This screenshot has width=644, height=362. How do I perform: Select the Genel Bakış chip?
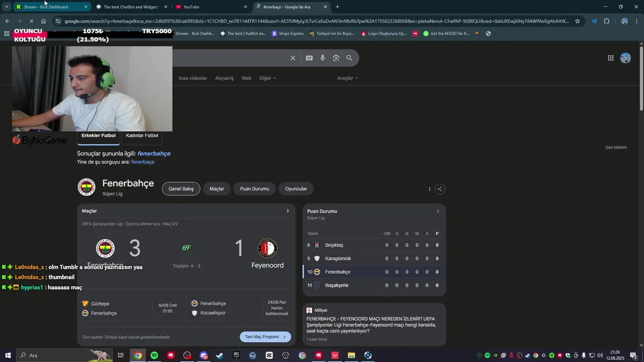pyautogui.click(x=181, y=189)
